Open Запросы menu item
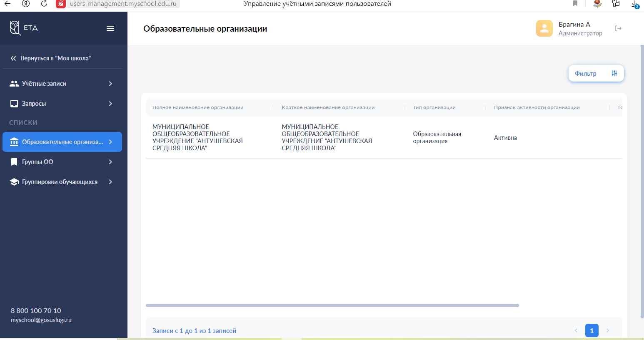 (62, 104)
